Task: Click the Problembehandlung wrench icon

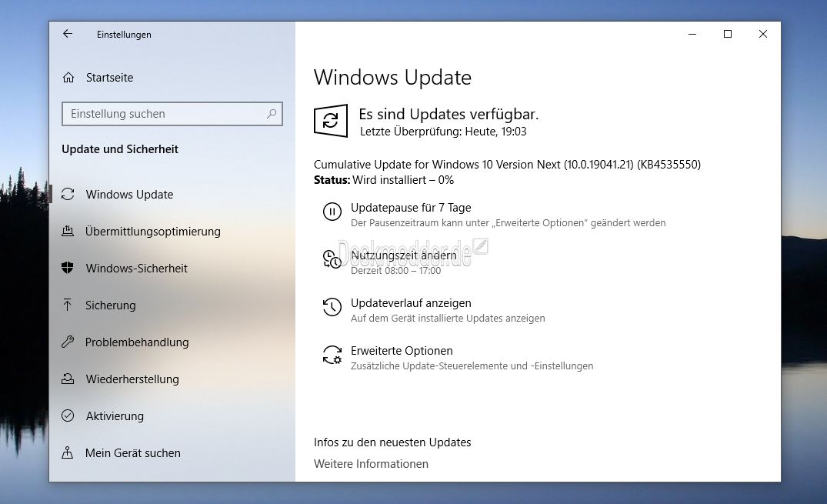Action: (68, 342)
